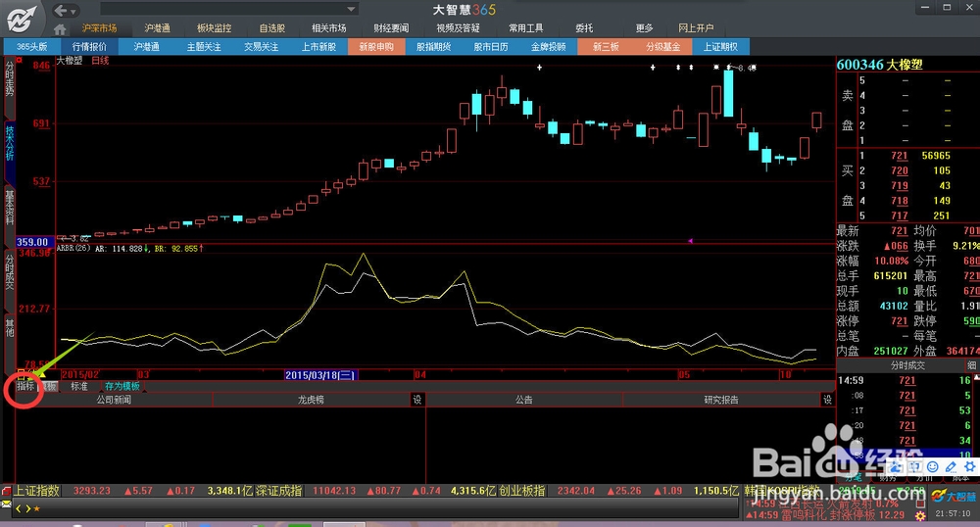The width and height of the screenshot is (980, 527).
Task: Open the 沪深市场 menu
Action: (x=99, y=28)
